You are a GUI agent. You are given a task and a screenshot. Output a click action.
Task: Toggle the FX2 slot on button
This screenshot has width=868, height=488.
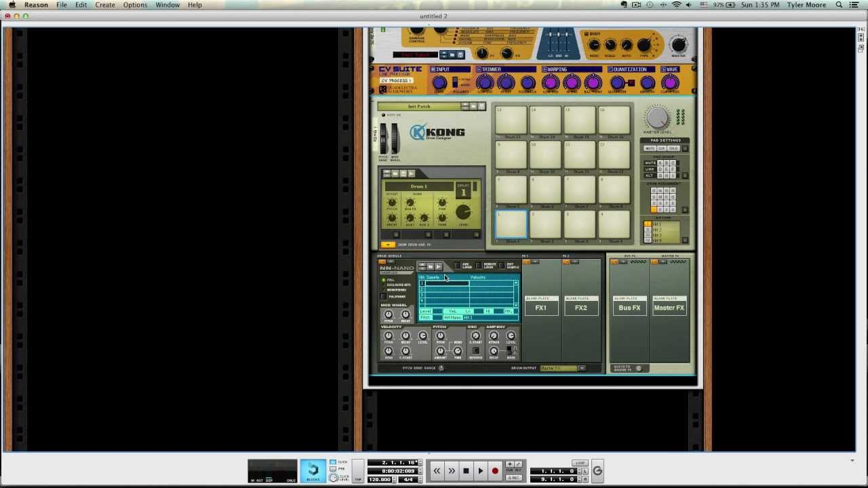pyautogui.click(x=566, y=262)
